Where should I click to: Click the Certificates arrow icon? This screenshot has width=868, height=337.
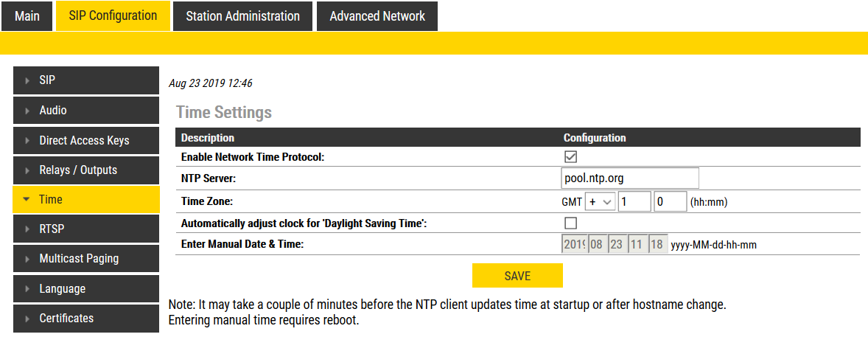tap(27, 319)
